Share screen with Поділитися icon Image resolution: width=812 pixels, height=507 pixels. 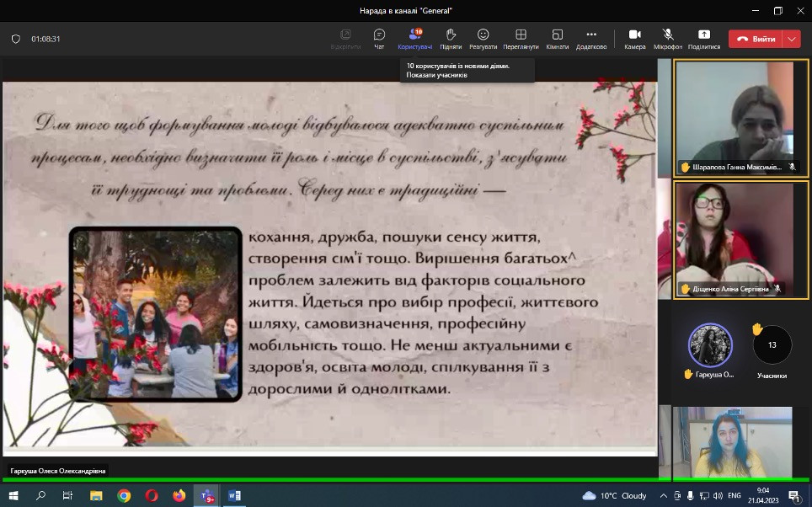[703, 38]
